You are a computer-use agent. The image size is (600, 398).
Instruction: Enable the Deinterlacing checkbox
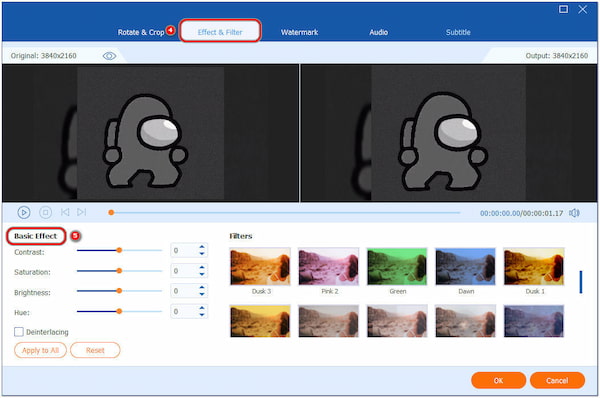tap(19, 332)
